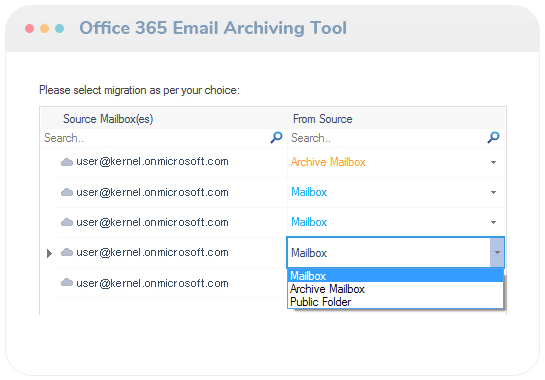Click the blue Mailbox value in second row
Viewport: 545px width, 380px height.
tap(309, 192)
